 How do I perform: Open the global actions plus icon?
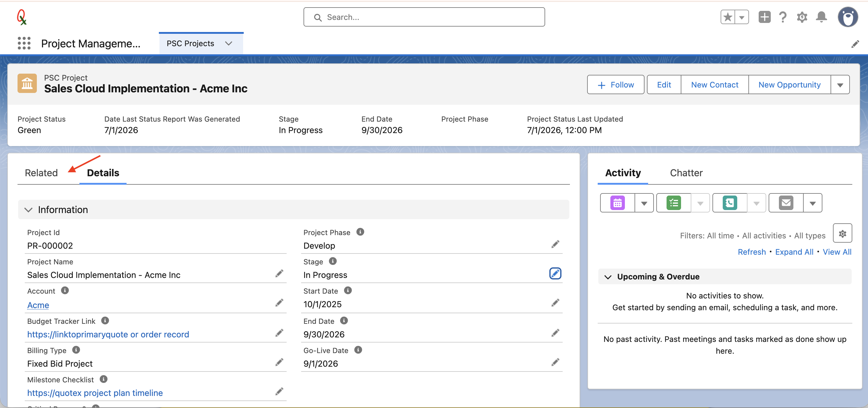pos(764,17)
